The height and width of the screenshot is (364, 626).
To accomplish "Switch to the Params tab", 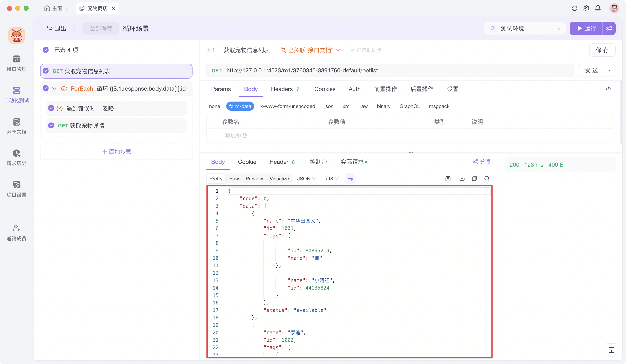I will click(221, 89).
